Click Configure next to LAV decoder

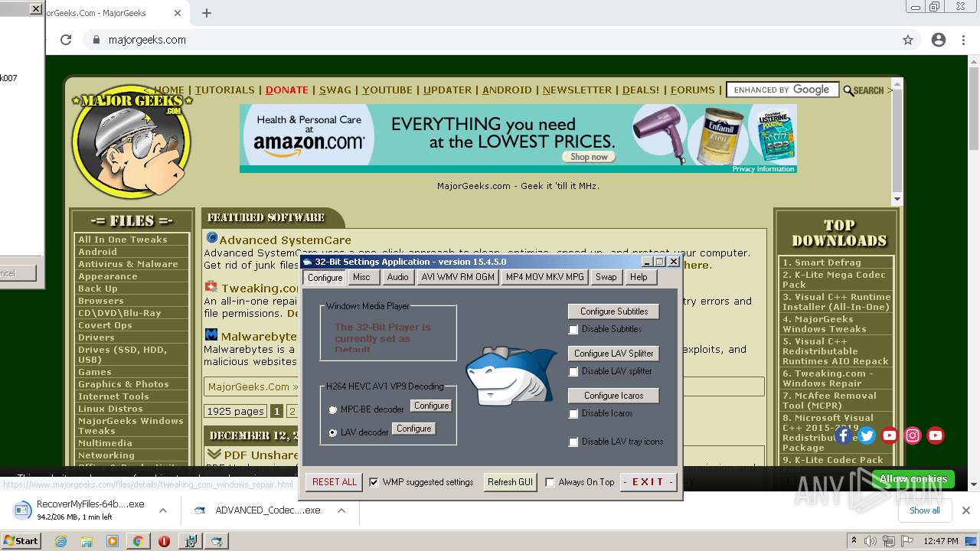(x=414, y=429)
